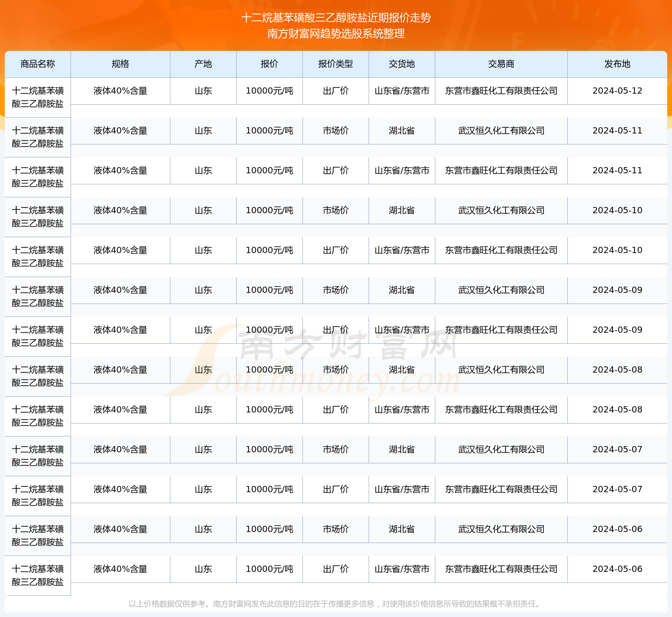Viewport: 672px width, 617px height.
Task: Click 湖北省 in the 2024-05-06 row
Action: click(402, 529)
